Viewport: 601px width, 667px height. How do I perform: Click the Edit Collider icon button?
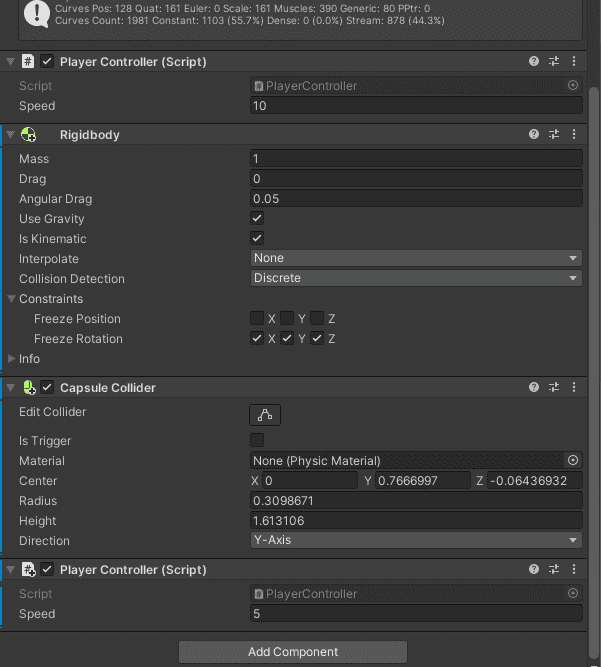click(x=265, y=415)
